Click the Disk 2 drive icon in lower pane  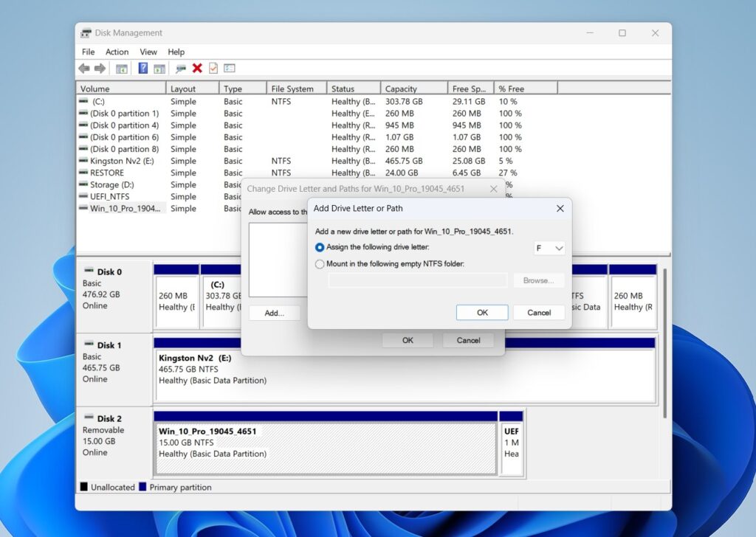[x=89, y=418]
